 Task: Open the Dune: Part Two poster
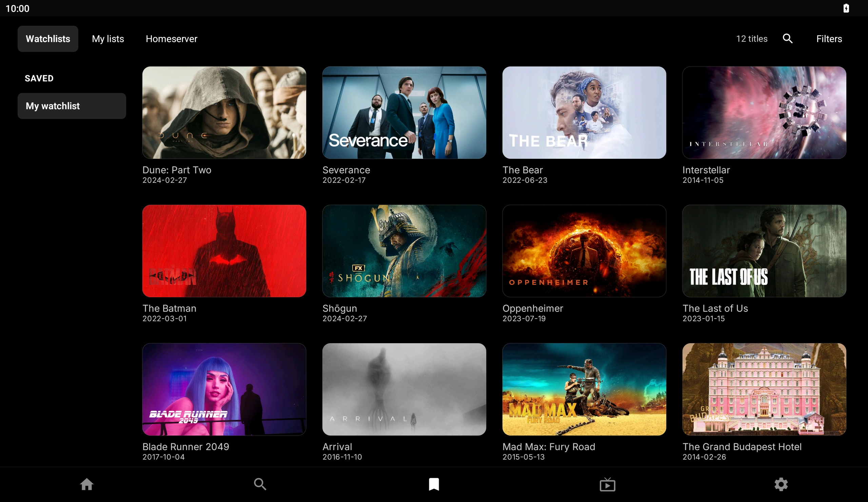click(224, 113)
